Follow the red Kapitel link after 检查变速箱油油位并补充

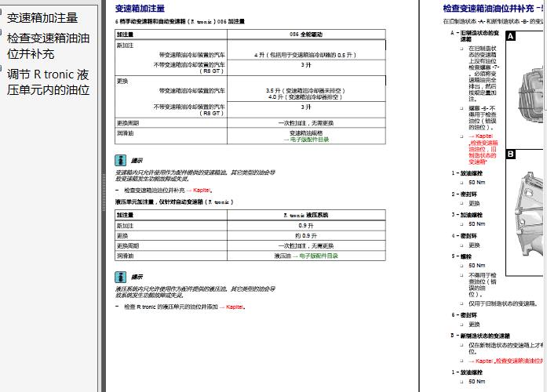pos(199,191)
